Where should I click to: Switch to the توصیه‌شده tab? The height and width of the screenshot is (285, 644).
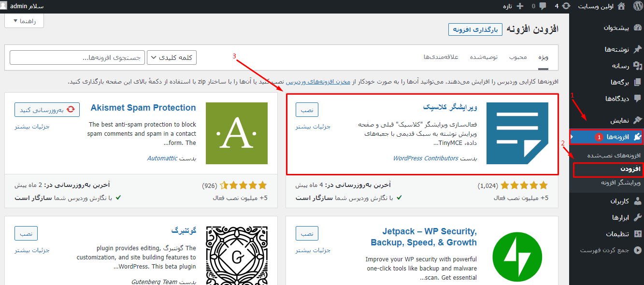[x=484, y=57]
